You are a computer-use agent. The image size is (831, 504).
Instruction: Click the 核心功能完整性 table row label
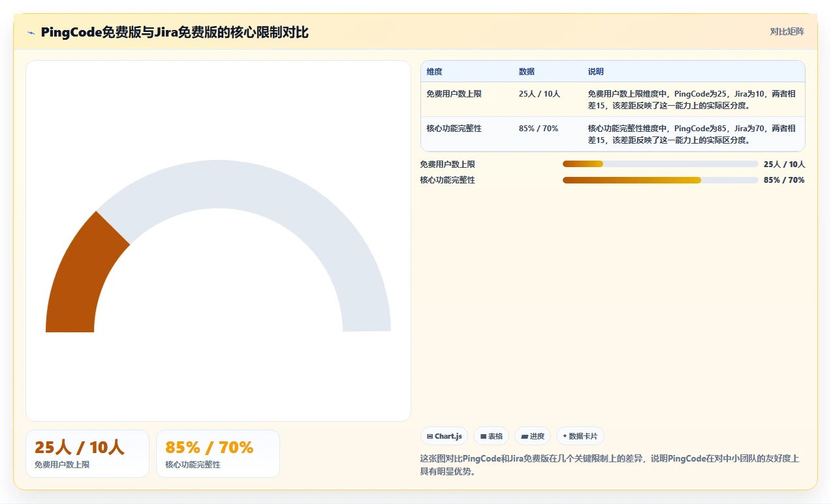click(x=454, y=129)
